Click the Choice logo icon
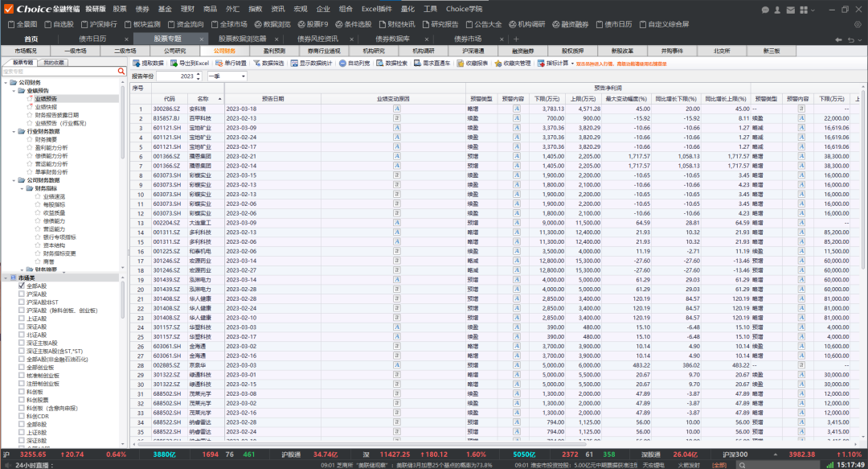This screenshot has width=868, height=469. tap(8, 9)
